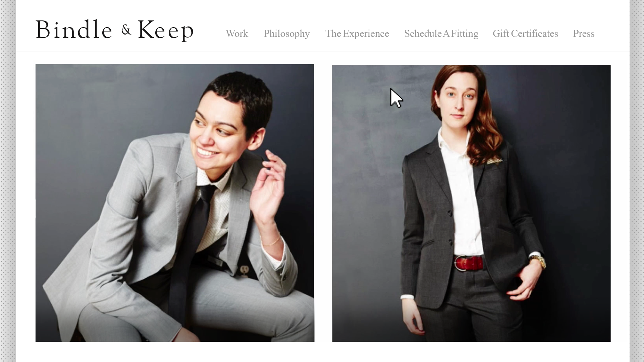
Task: Click the word Keep in the logo
Action: (x=166, y=31)
